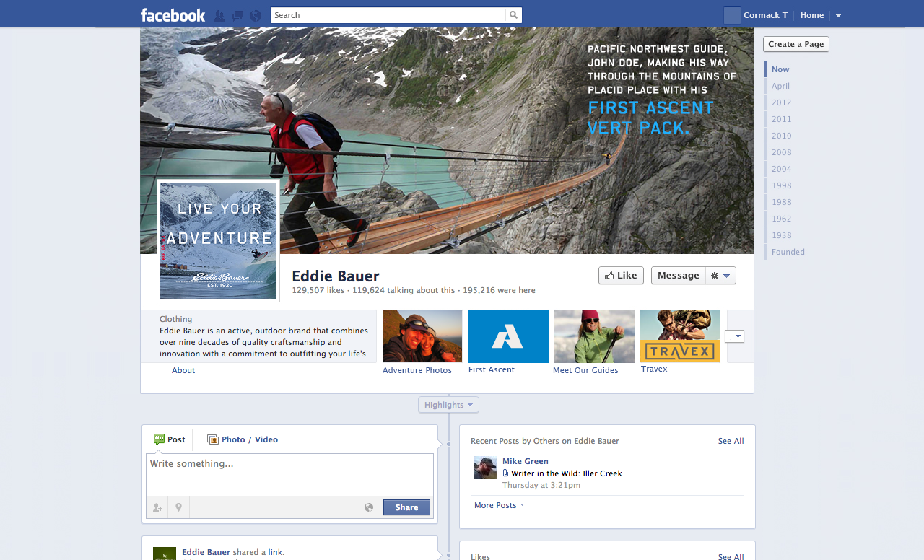This screenshot has width=924, height=560.
Task: Expand more page apps arrow
Action: tap(735, 336)
